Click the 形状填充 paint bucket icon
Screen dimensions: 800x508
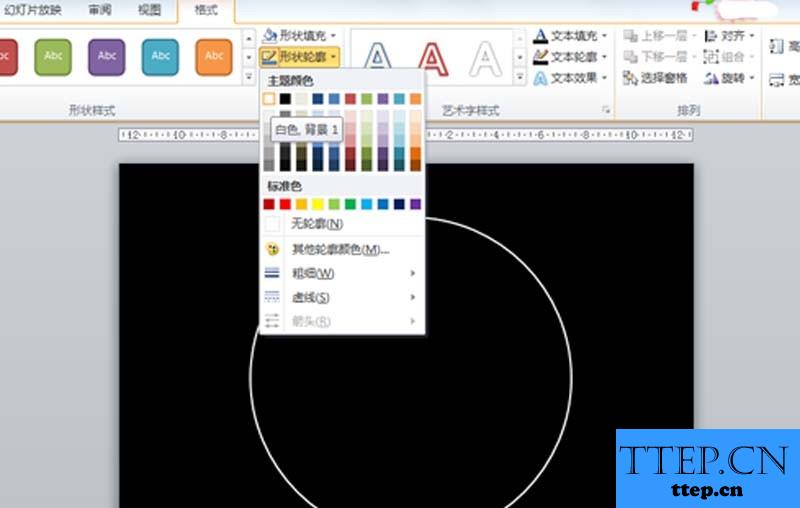pos(269,36)
